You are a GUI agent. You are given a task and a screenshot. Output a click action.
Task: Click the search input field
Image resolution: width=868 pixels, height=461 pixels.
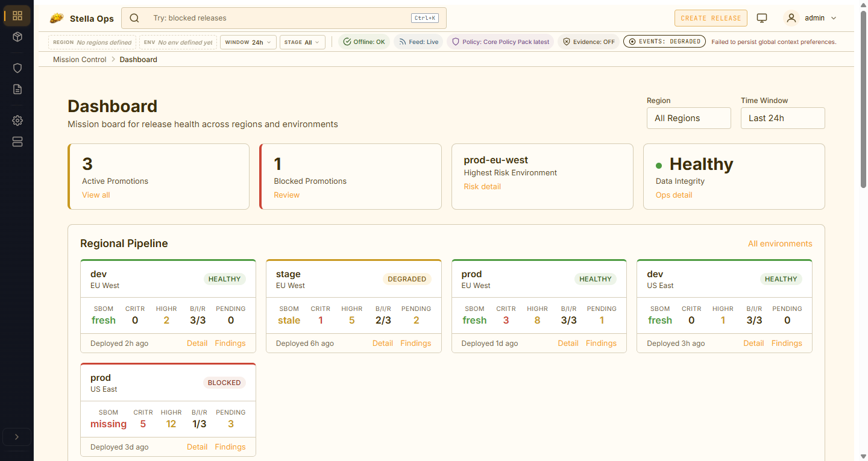(277, 18)
